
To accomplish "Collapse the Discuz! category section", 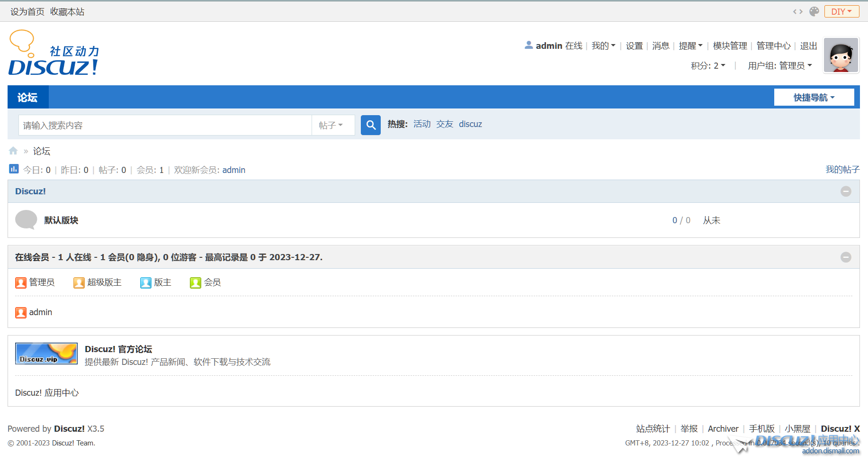I will (x=845, y=191).
